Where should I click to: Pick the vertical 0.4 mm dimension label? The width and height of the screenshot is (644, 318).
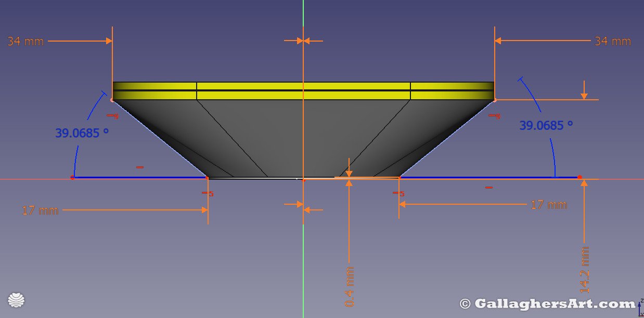pos(350,286)
